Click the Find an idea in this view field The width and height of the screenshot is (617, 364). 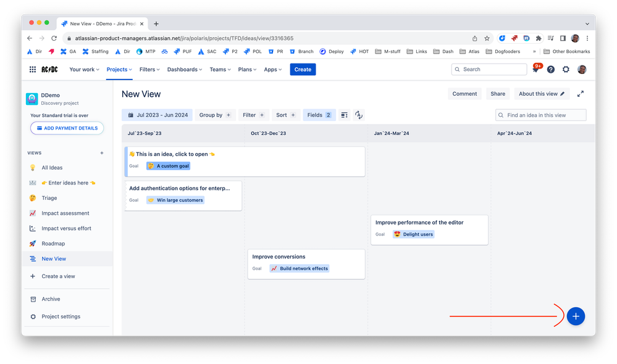click(540, 115)
